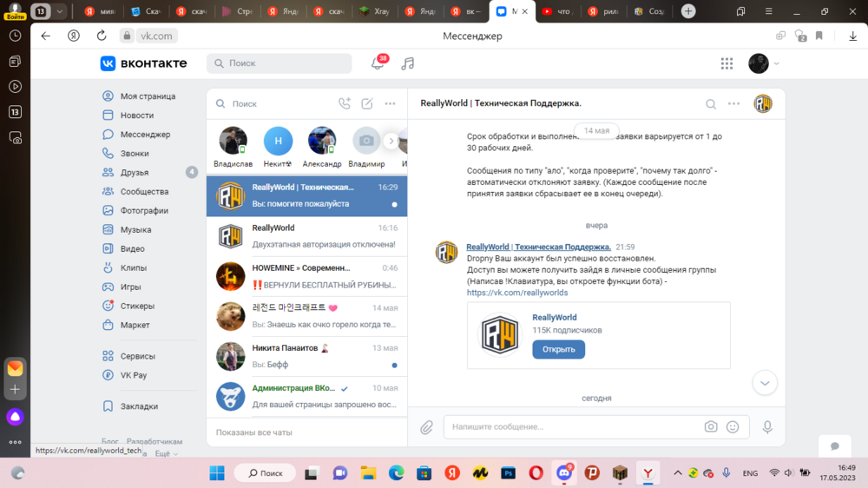This screenshot has height=488, width=868.
Task: Open Windows Start menu
Action: [x=217, y=473]
